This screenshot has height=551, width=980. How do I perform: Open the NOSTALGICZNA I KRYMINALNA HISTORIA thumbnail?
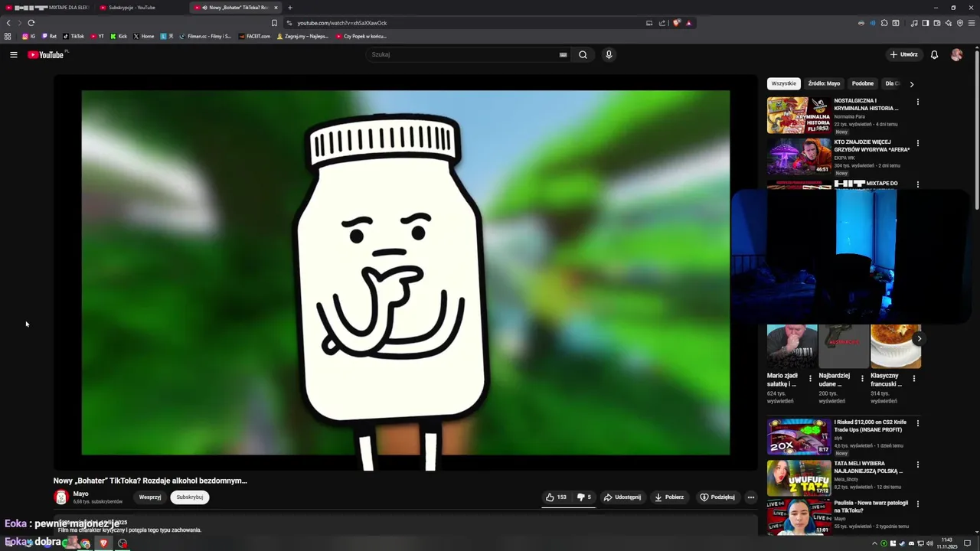[x=799, y=115]
